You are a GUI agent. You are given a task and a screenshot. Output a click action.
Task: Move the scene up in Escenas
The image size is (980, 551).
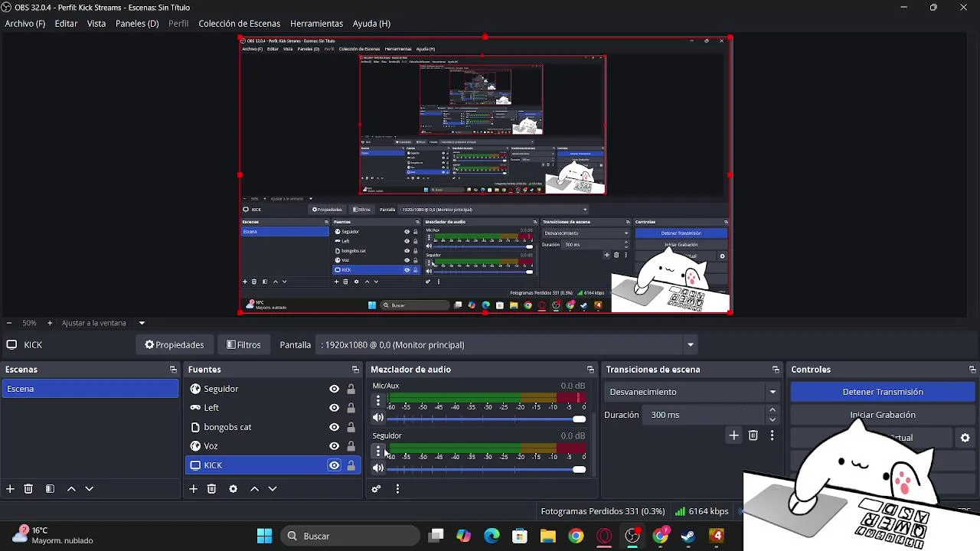click(x=71, y=488)
